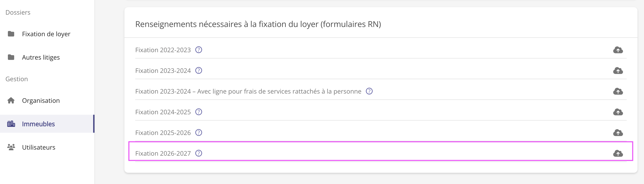
Task: Click the Fixation 2022-2023 row label
Action: pyautogui.click(x=163, y=50)
